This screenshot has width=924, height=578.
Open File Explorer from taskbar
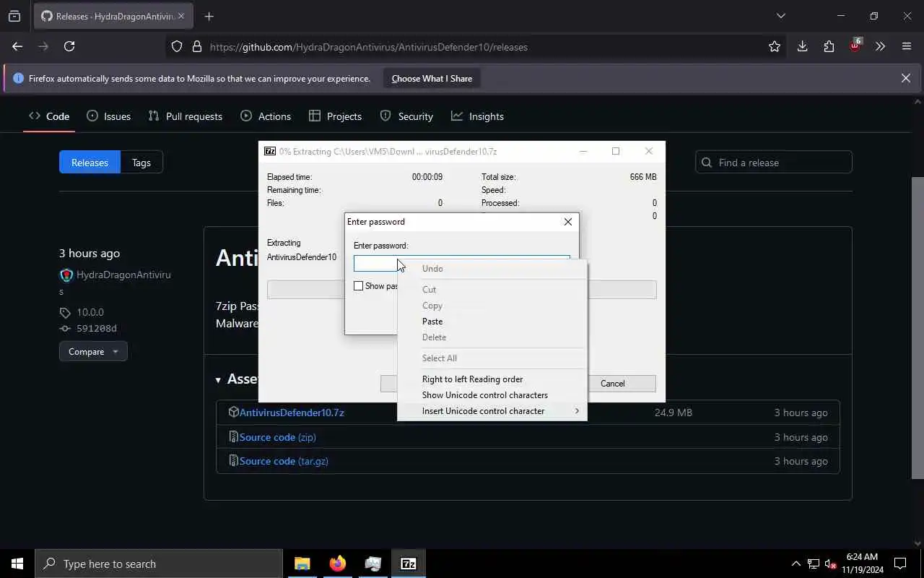pyautogui.click(x=302, y=564)
